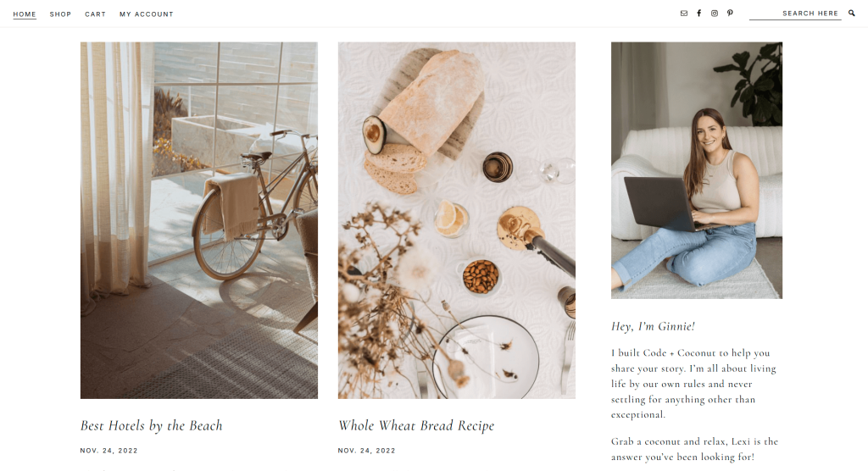Click the Grab a coconut and relax text
This screenshot has width=868, height=471.
pyautogui.click(x=694, y=449)
